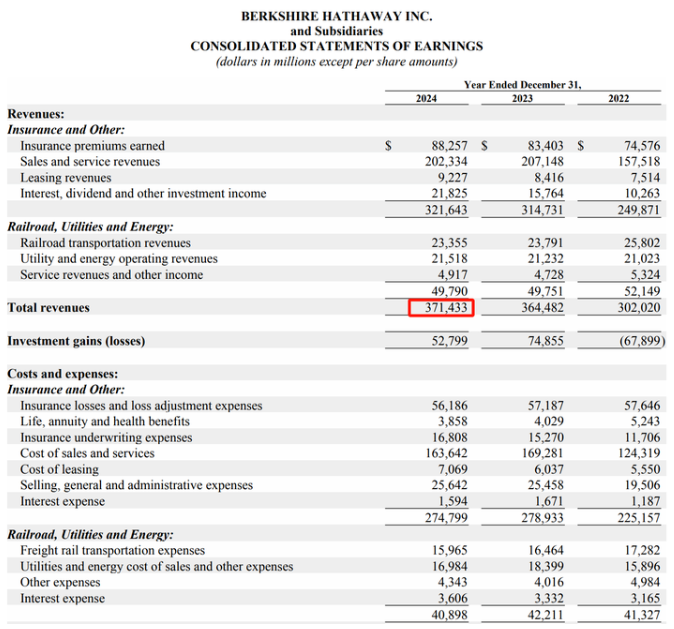Select the subtotal 278,933
Viewport: 674px width, 629px height.
coord(542,518)
